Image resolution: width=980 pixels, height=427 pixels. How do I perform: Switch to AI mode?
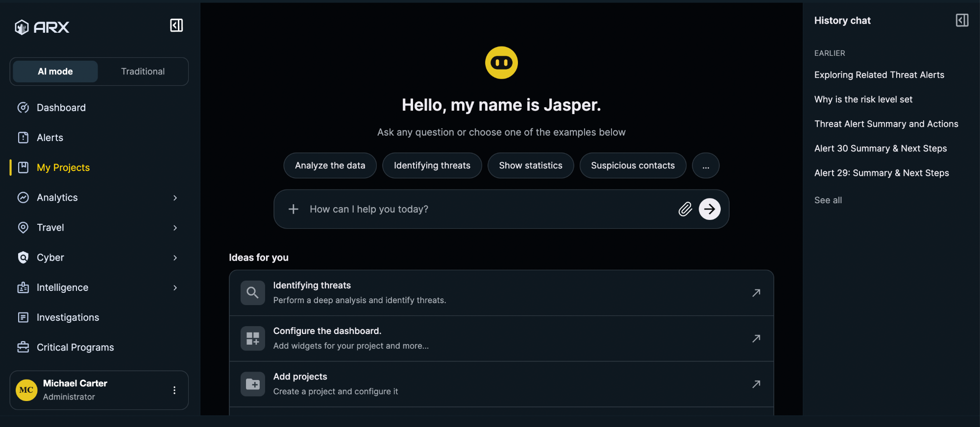(x=55, y=71)
